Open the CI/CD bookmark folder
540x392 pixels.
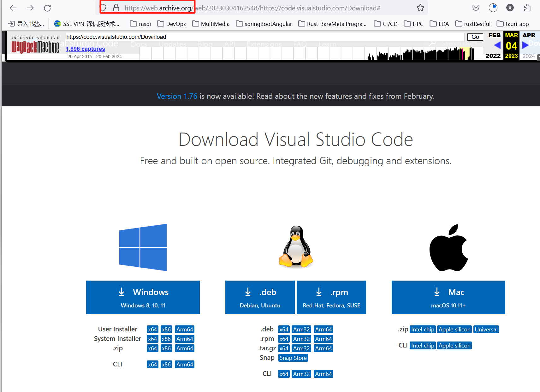pyautogui.click(x=386, y=24)
